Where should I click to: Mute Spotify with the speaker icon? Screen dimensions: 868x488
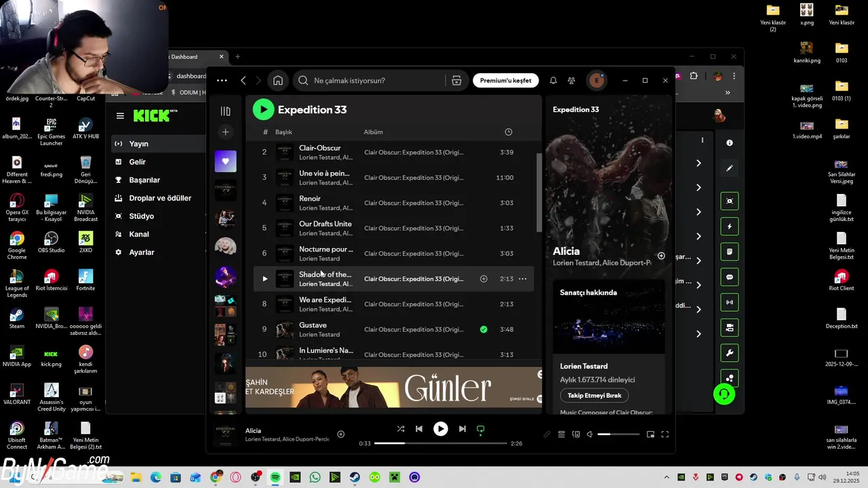589,434
